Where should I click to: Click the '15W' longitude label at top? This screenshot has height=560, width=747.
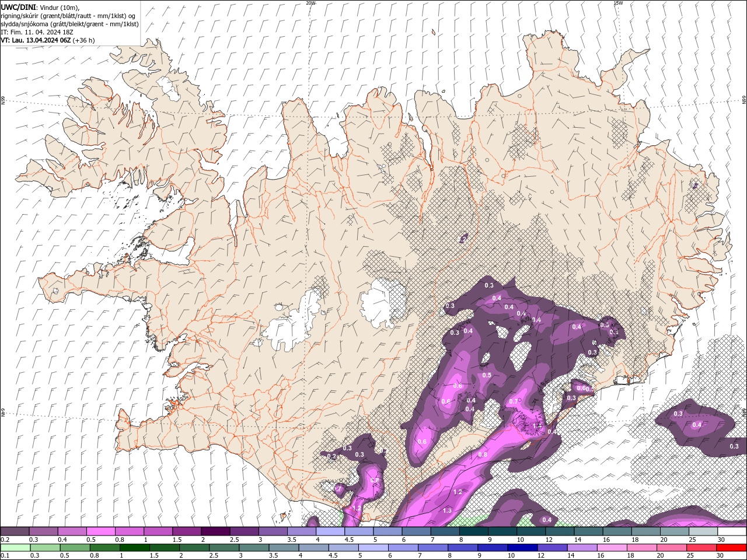(618, 3)
